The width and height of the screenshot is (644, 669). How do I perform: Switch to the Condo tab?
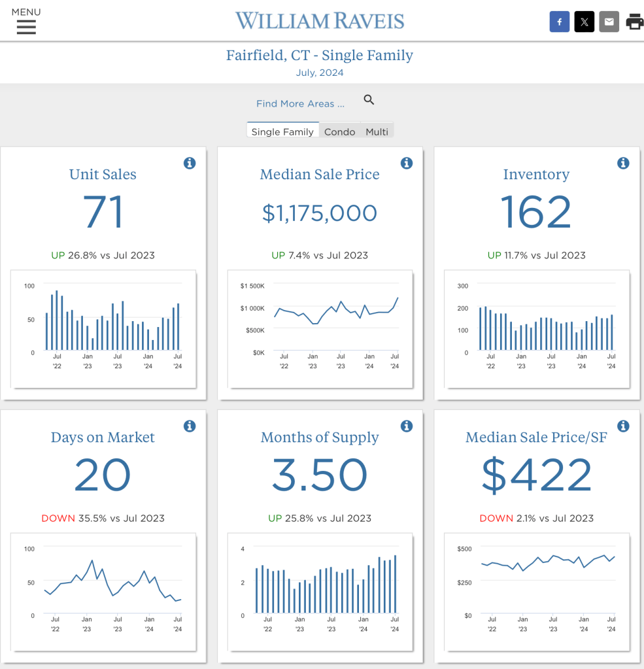pos(339,131)
